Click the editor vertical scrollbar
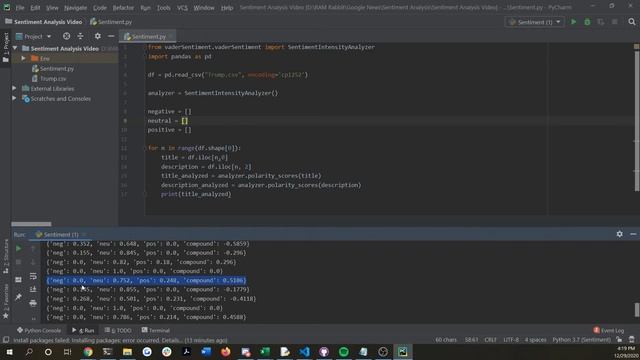Screen dimensions: 640x360 (637, 120)
